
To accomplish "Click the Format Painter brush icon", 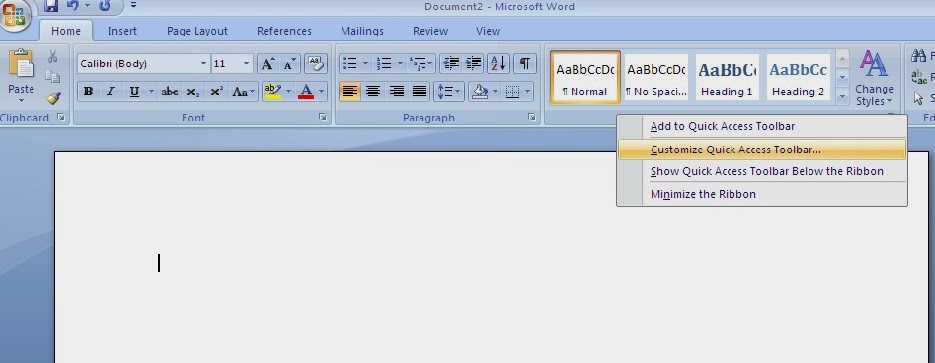I will coord(53,98).
